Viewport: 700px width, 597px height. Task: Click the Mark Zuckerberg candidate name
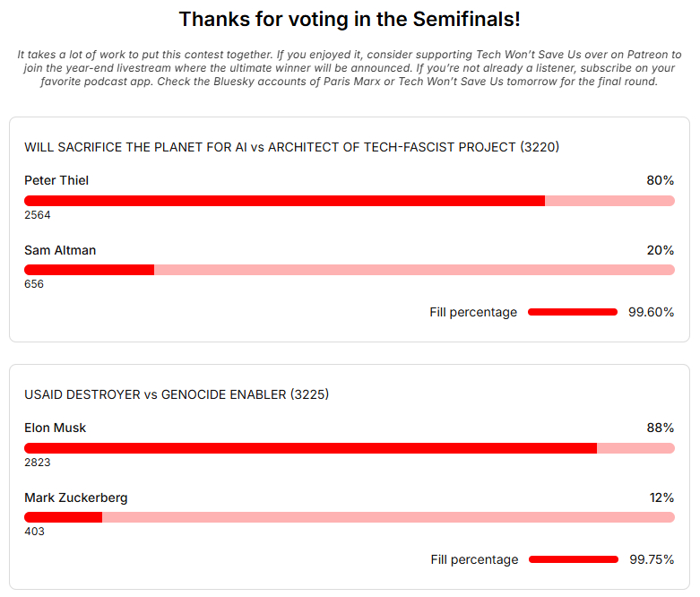pos(76,497)
